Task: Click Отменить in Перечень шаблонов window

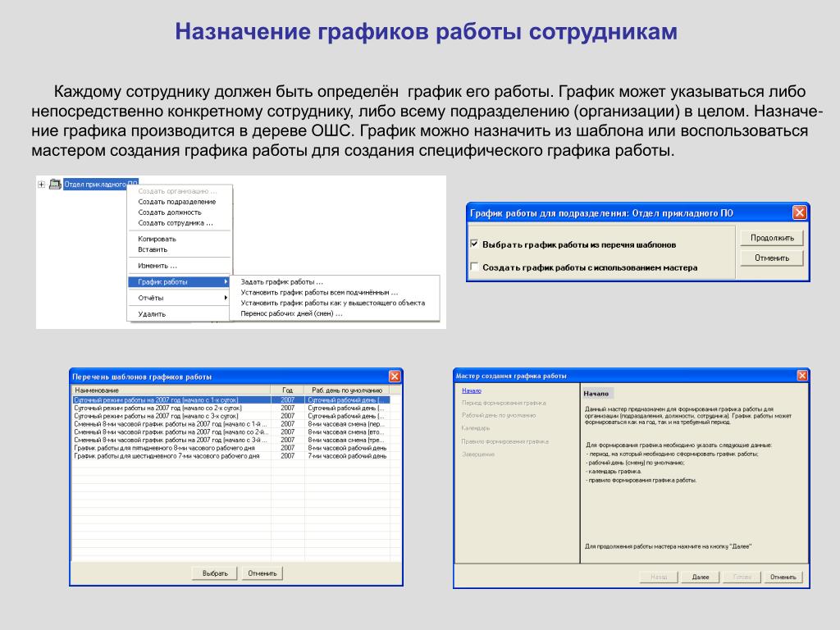Action: tap(262, 573)
